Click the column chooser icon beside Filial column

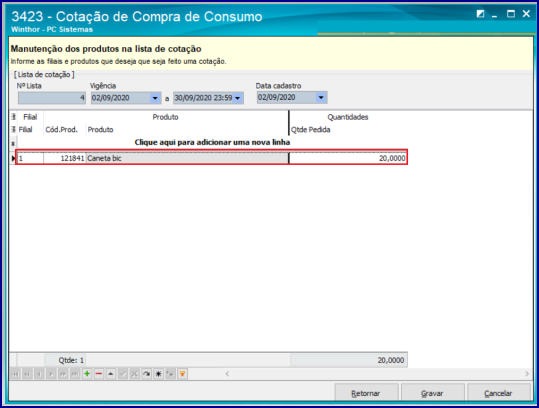13,129
